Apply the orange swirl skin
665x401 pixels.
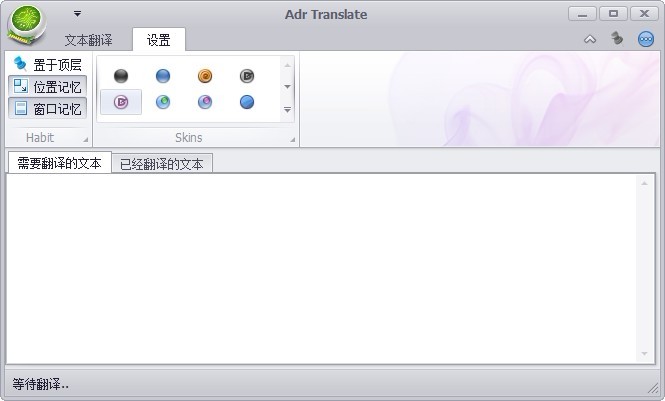pos(205,76)
